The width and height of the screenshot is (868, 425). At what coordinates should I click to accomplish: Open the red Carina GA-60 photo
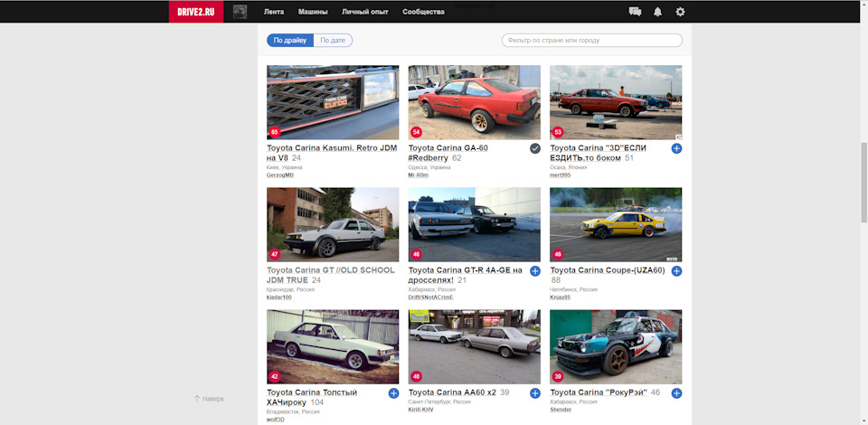point(475,102)
